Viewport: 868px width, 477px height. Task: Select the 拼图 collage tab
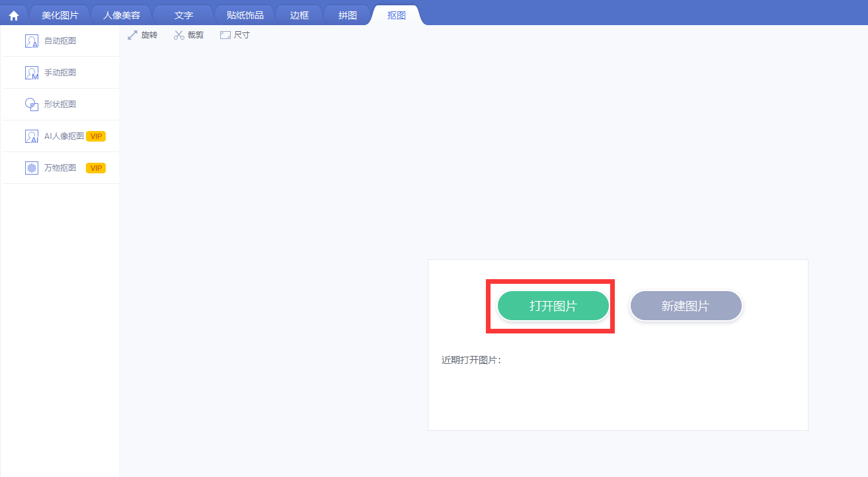point(348,15)
